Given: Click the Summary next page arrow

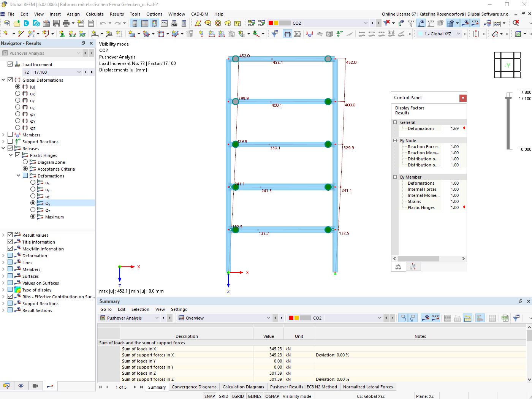Looking at the screenshot, I should 135,387.
